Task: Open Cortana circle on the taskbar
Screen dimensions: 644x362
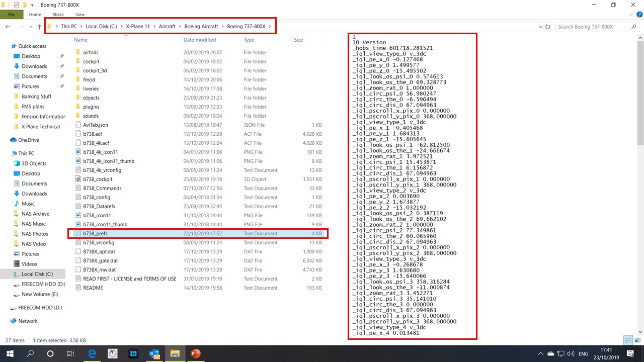Action: [x=50, y=353]
